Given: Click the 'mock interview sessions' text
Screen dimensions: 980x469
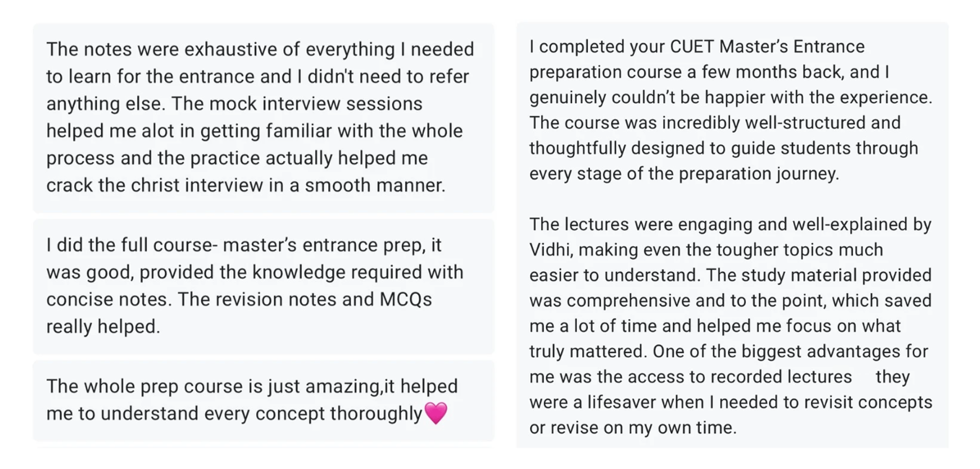Looking at the screenshot, I should 316,104.
